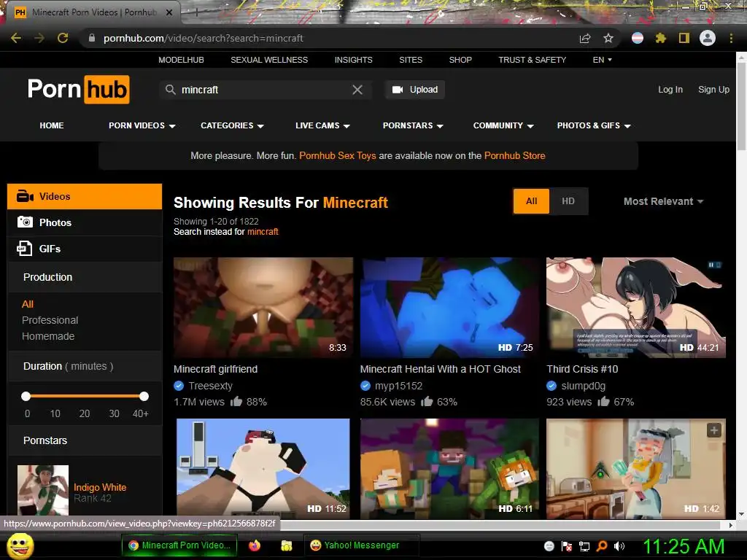Expand the LIVE CAMS menu
This screenshot has width=747, height=560.
coord(322,125)
